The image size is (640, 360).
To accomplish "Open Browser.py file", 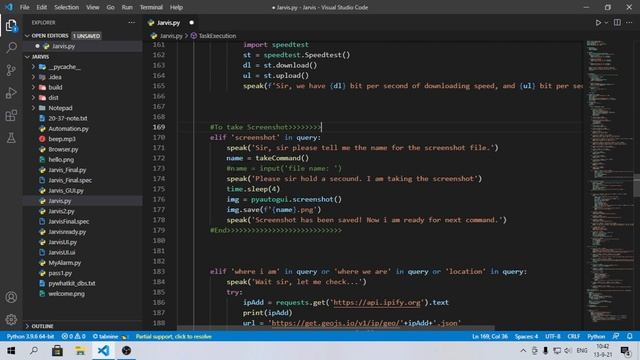I will pyautogui.click(x=63, y=149).
